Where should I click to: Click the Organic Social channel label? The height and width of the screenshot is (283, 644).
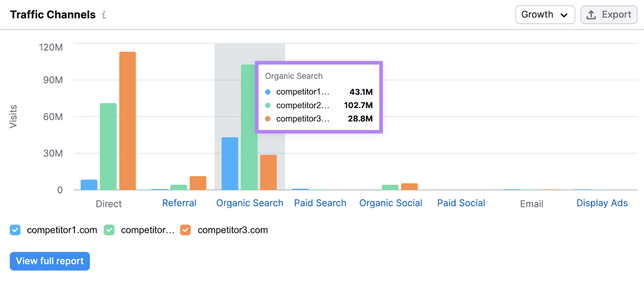coord(390,203)
